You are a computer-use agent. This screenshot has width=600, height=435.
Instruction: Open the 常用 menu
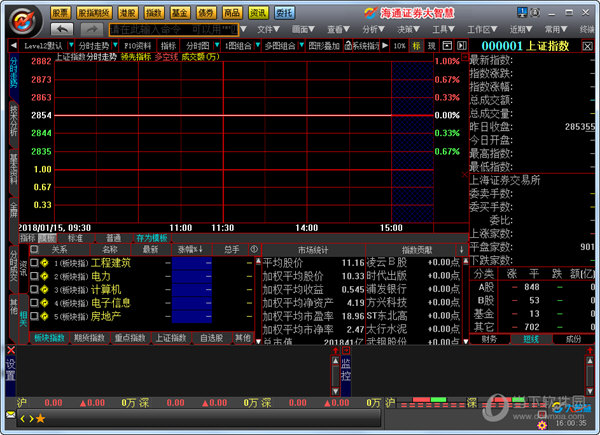[556, 29]
